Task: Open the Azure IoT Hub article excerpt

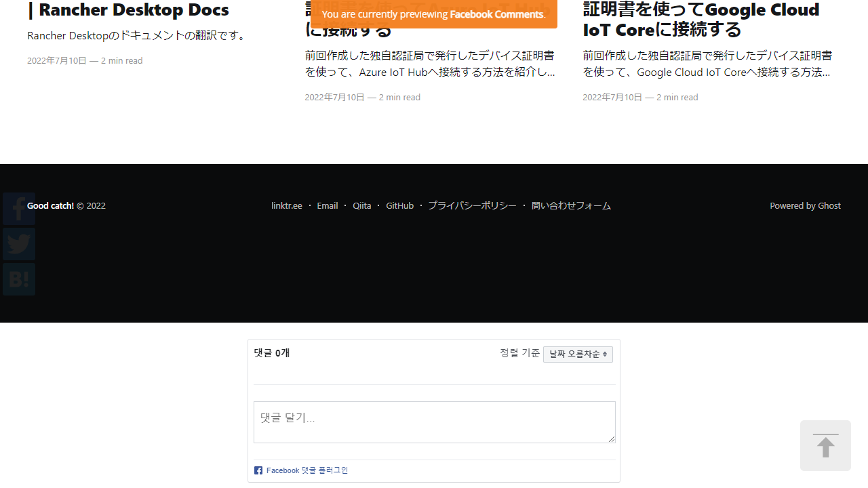Action: 430,64
